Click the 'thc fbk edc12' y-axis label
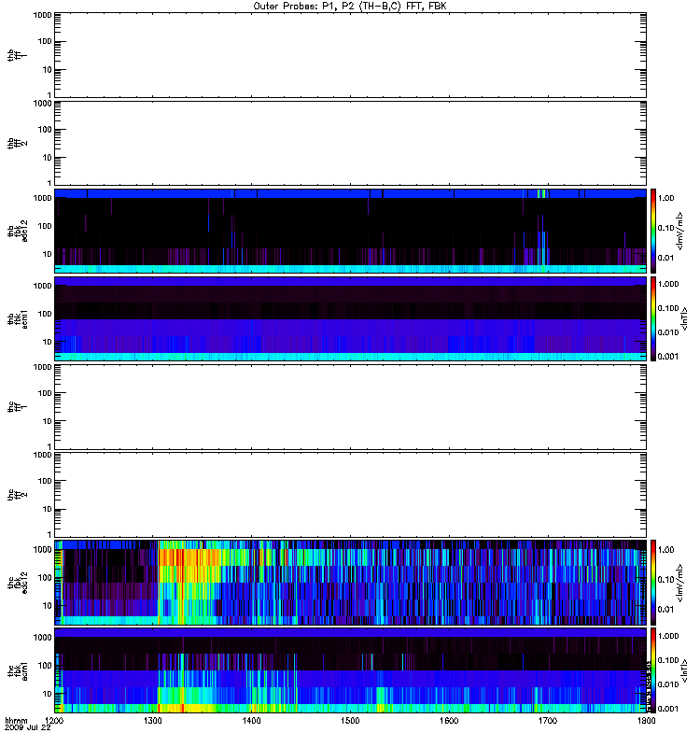Viewport: 700px width, 747px height. point(18,582)
